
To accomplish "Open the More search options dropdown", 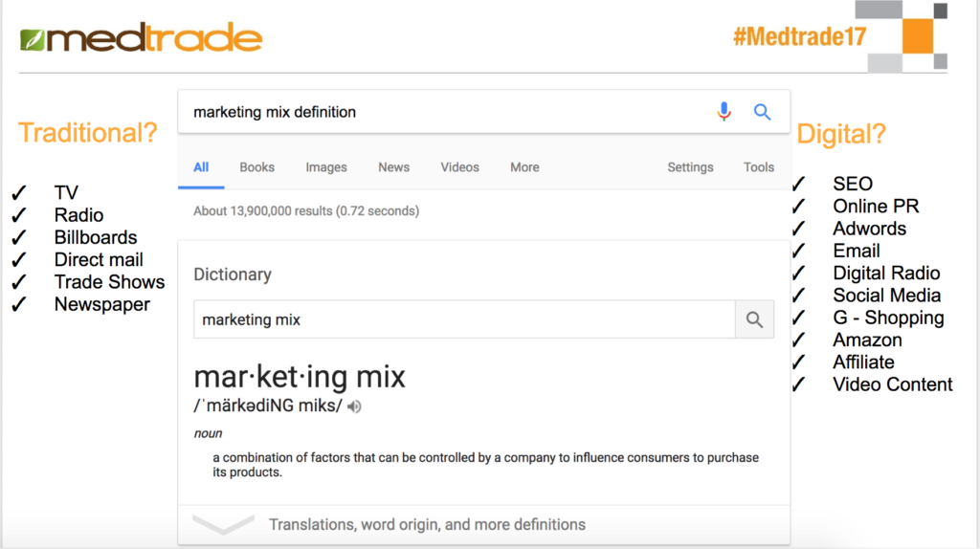I will (x=524, y=167).
